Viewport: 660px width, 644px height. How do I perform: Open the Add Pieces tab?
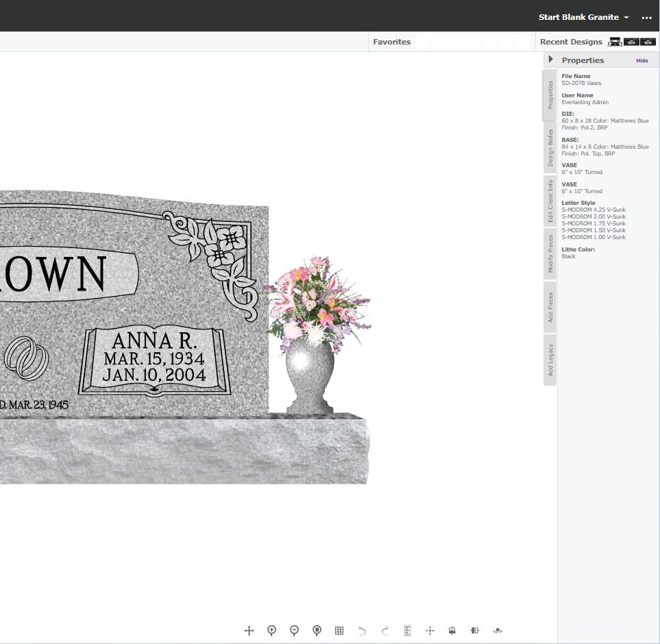click(550, 307)
